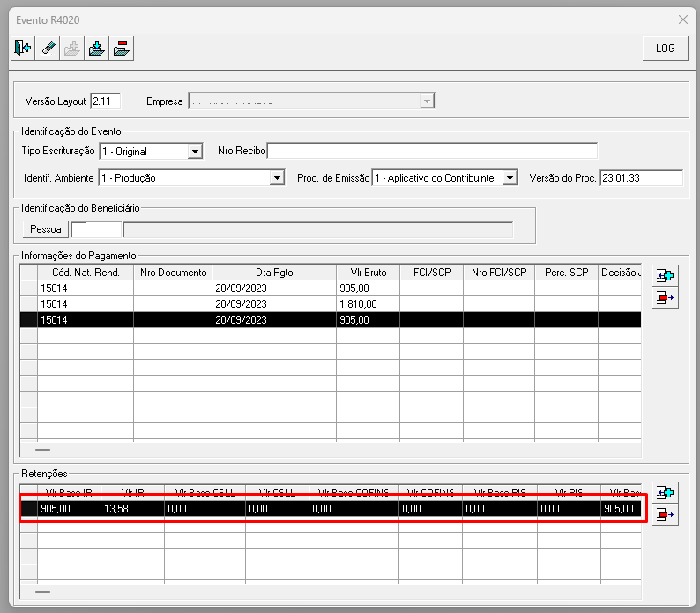Viewport: 700px width, 613px height.
Task: Add a row to Informações do Pagamento
Action: pyautogui.click(x=666, y=276)
